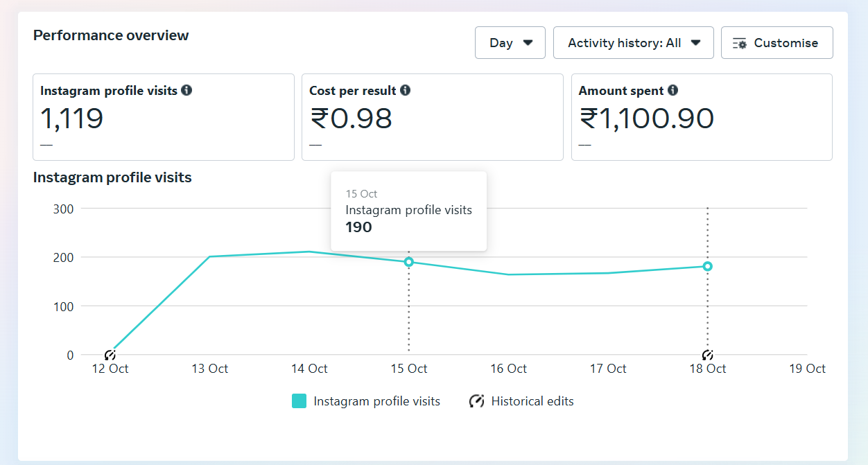Image resolution: width=868 pixels, height=465 pixels.
Task: Click the 13 Oct axis label
Action: pyautogui.click(x=209, y=369)
